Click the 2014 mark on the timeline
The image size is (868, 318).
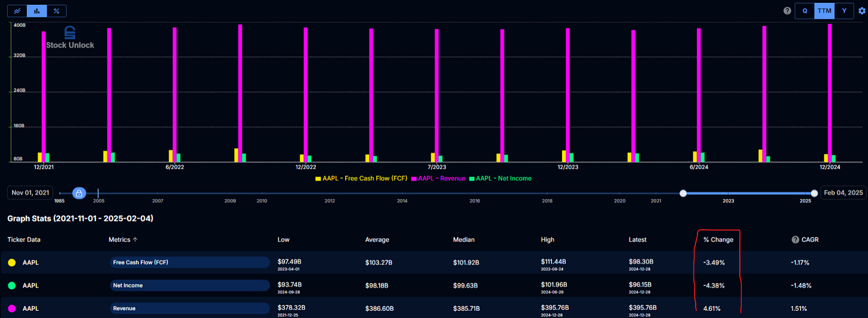tap(402, 201)
